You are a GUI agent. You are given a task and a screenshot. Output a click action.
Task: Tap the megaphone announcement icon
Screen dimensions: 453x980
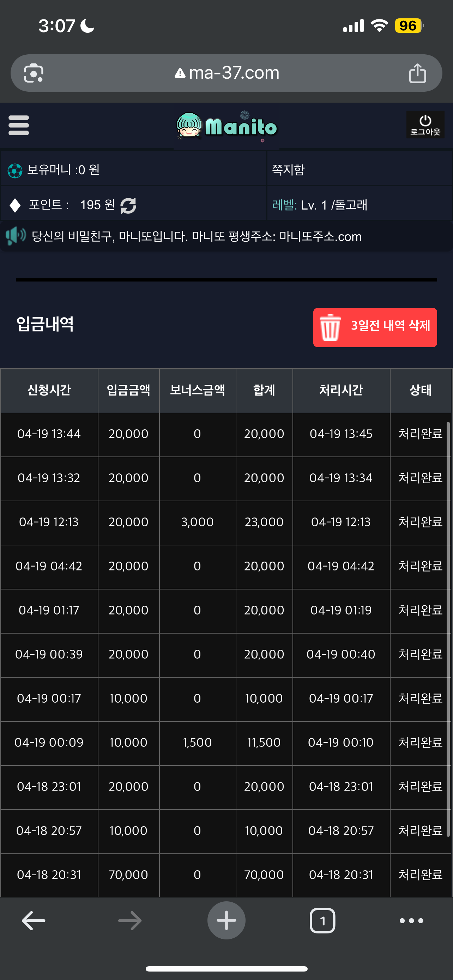[16, 236]
